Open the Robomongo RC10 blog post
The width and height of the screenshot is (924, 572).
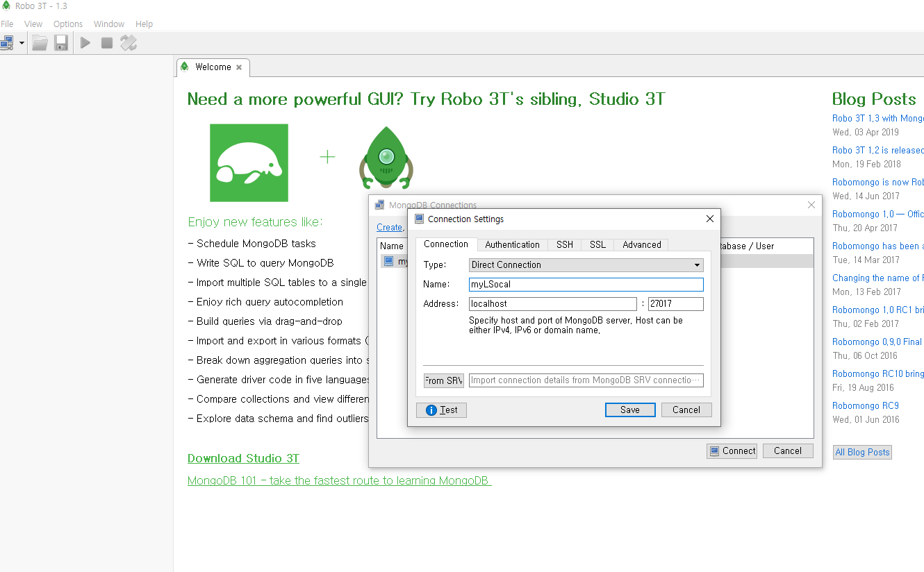pyautogui.click(x=878, y=374)
